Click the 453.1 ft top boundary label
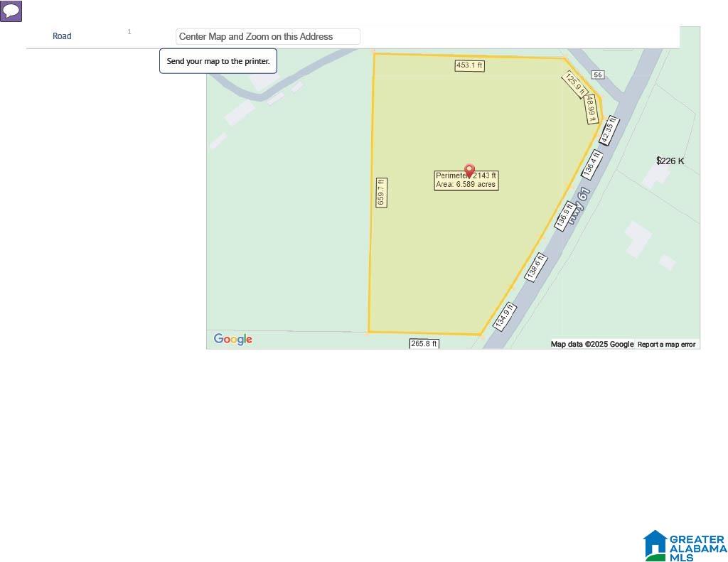The width and height of the screenshot is (728, 562). tap(469, 65)
